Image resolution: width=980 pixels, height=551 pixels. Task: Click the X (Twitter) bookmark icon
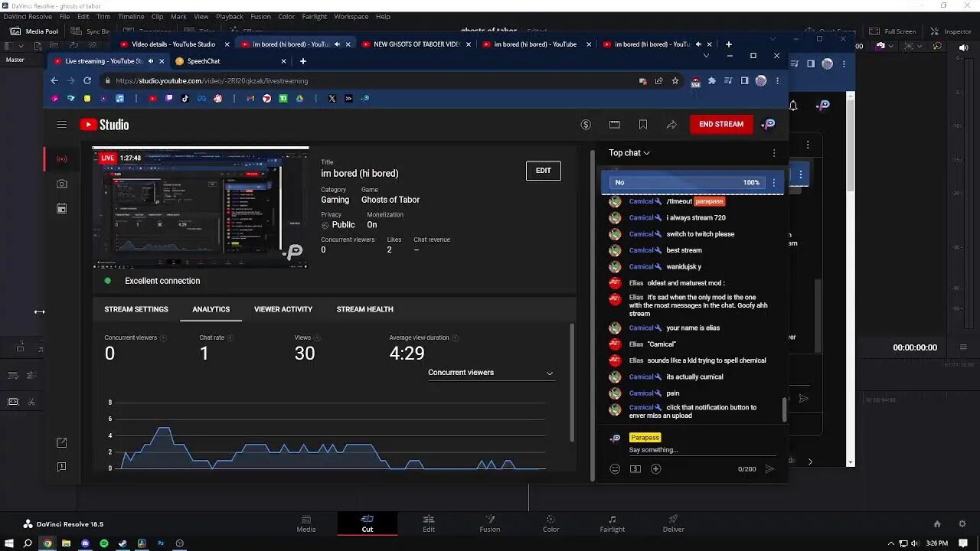click(332, 98)
